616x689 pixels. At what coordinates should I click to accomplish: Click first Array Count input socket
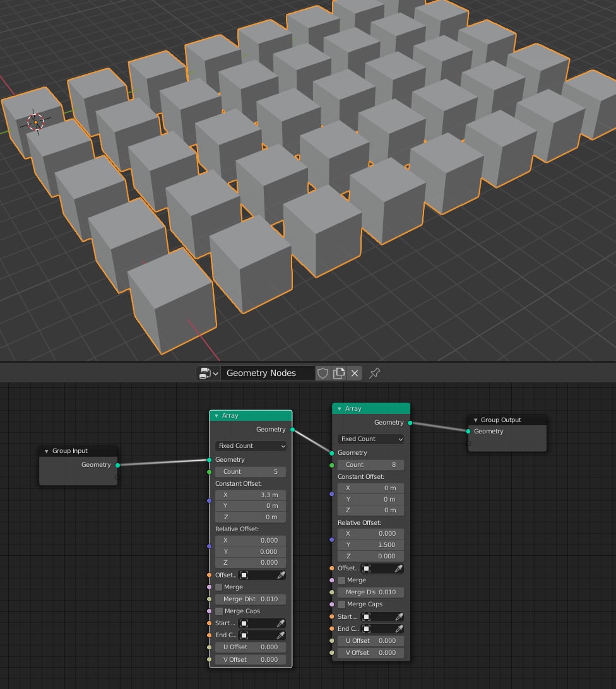point(210,472)
